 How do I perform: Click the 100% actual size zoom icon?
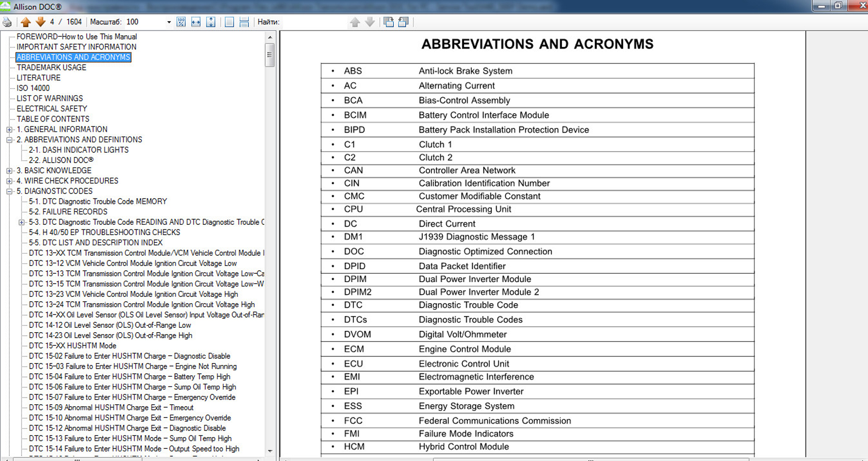tap(181, 22)
